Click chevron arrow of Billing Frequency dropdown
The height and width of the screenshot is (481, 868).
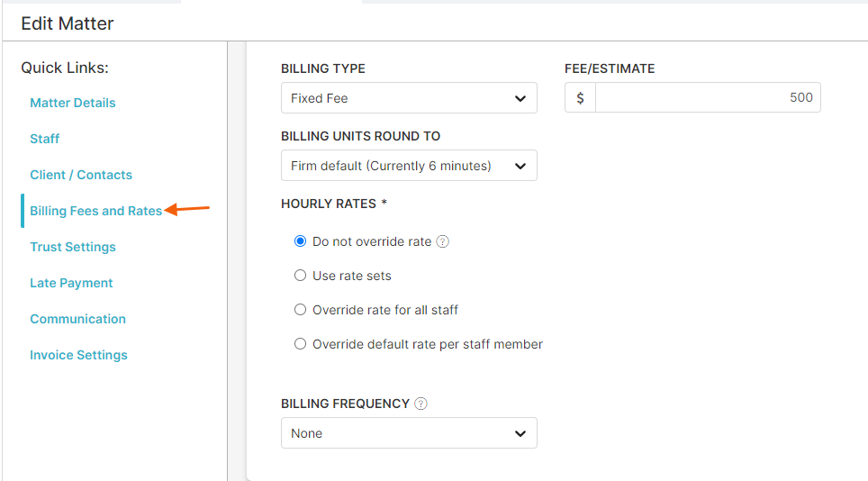tap(520, 433)
